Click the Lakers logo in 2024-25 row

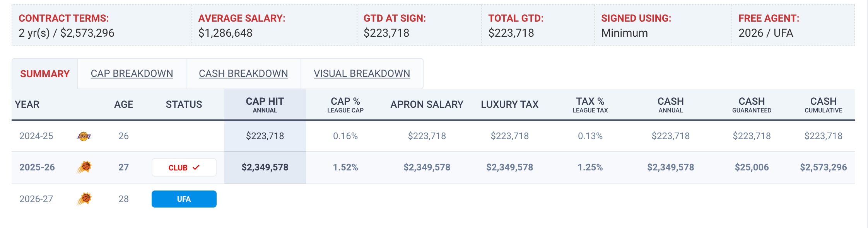(x=84, y=136)
